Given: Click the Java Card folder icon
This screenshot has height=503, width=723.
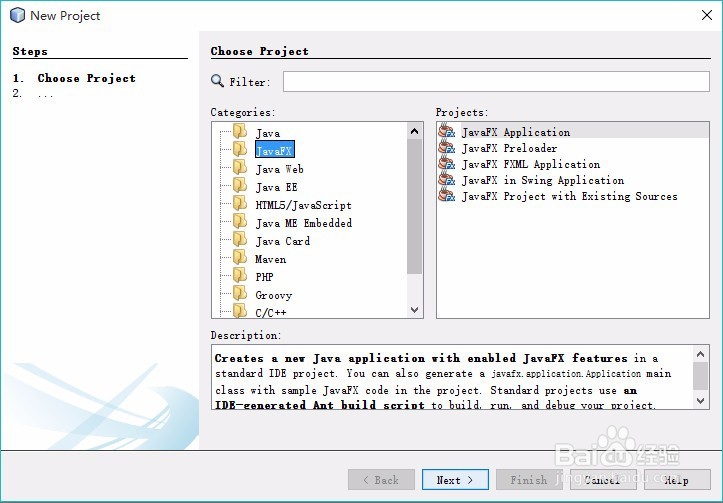Looking at the screenshot, I should [240, 240].
